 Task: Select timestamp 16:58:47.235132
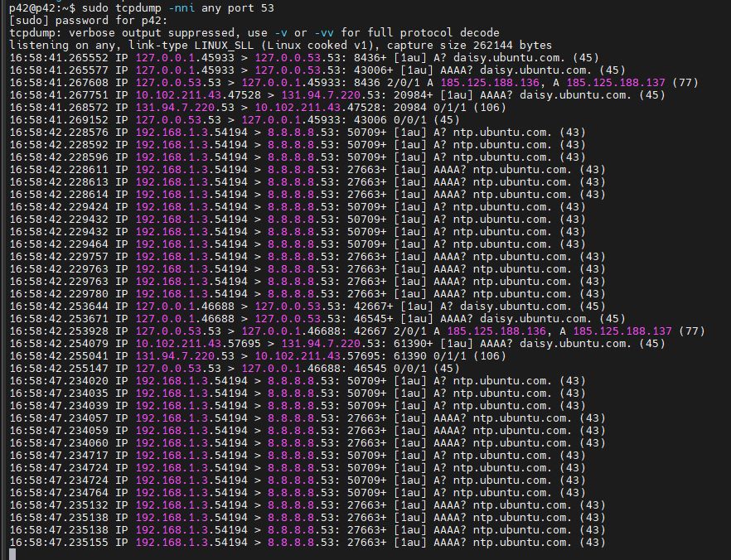tap(59, 505)
